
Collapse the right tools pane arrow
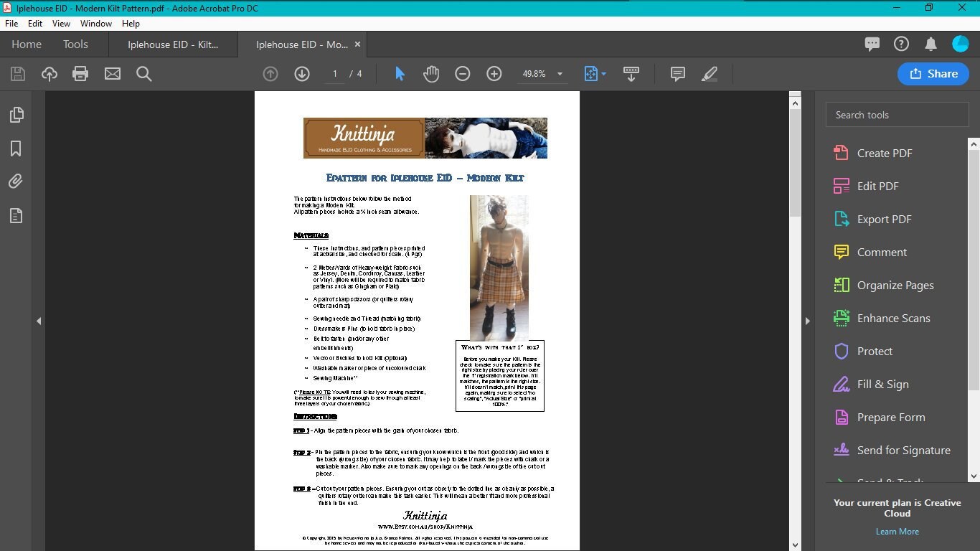[807, 321]
